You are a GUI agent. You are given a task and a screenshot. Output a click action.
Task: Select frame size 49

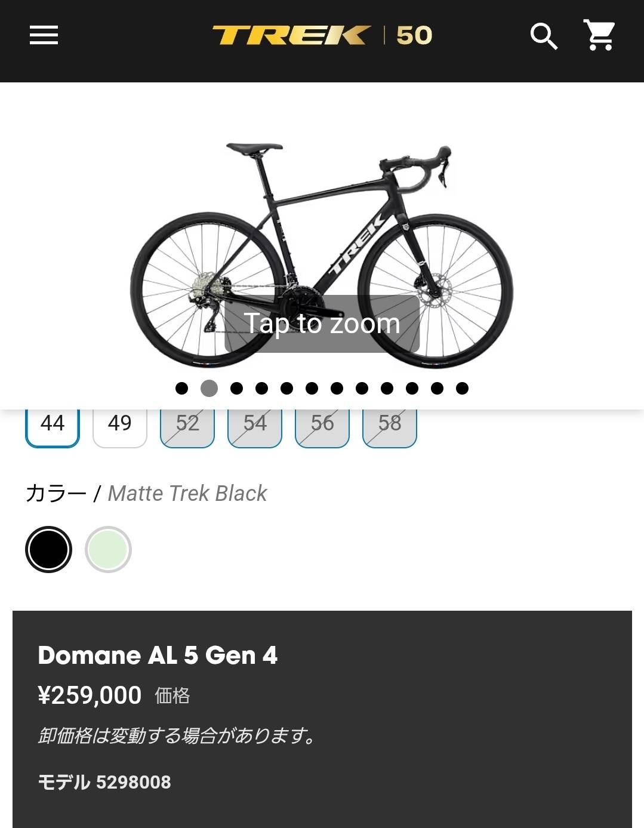[x=120, y=423]
